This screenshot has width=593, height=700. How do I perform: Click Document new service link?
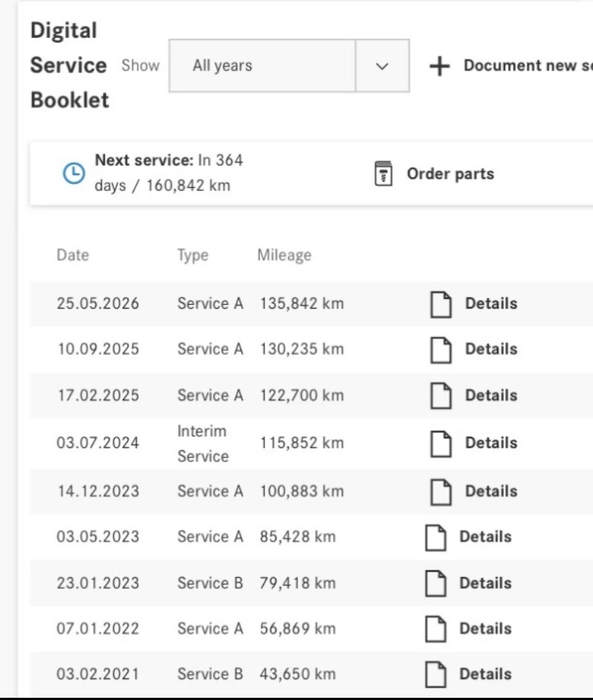[528, 66]
